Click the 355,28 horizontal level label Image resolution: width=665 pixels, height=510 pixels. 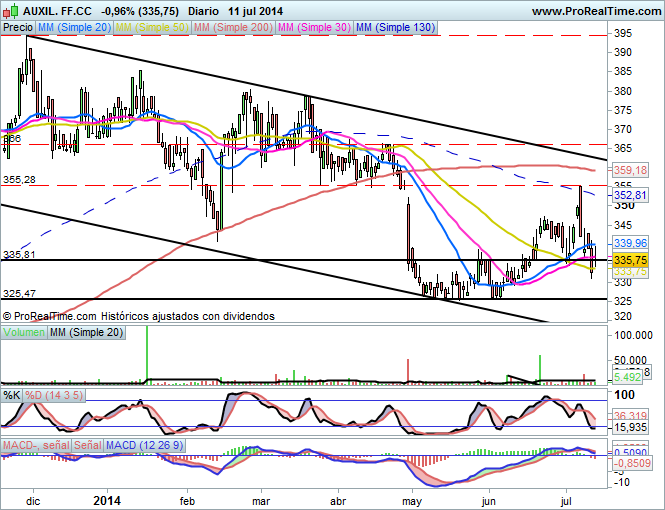(x=20, y=179)
